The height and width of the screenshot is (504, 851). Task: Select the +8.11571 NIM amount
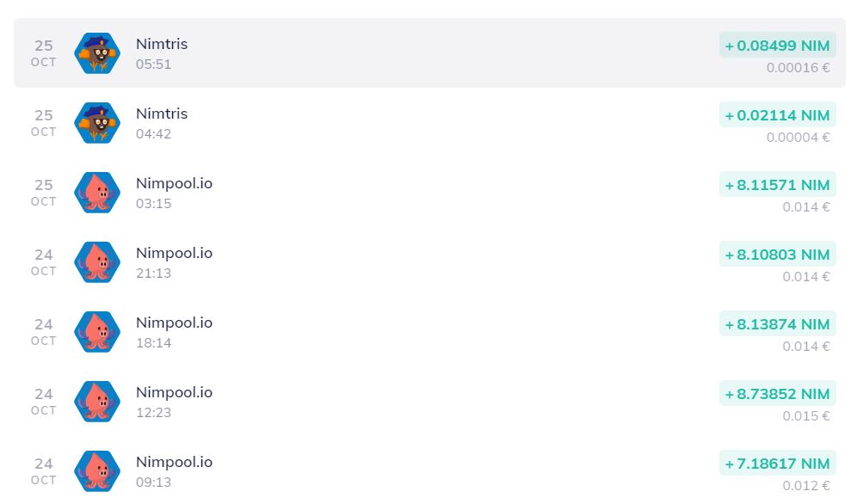[x=777, y=184]
